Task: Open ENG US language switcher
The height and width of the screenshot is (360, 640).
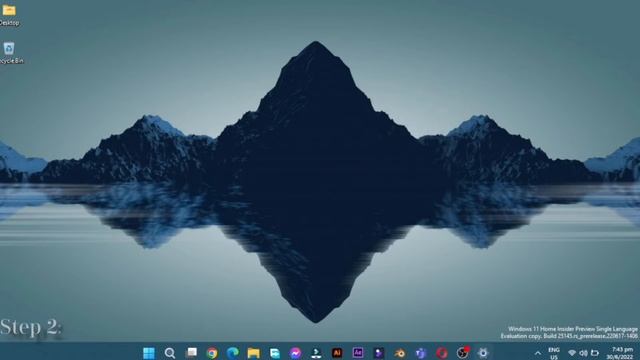Action: [x=554, y=353]
